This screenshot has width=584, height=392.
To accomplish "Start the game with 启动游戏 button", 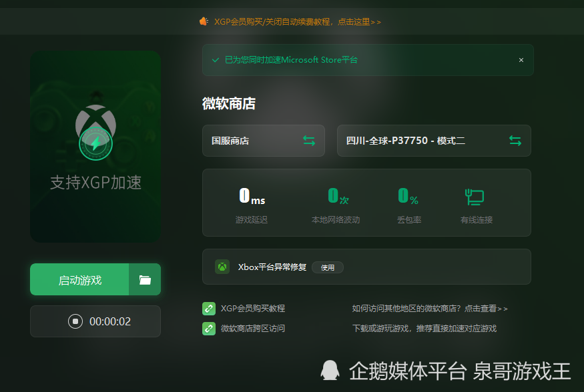I will pyautogui.click(x=79, y=279).
